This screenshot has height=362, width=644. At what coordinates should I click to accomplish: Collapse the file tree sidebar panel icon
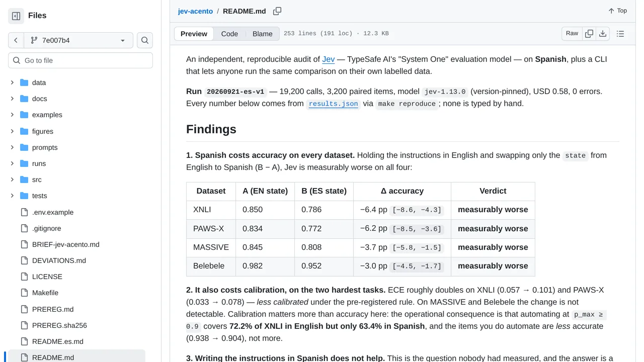click(x=16, y=16)
